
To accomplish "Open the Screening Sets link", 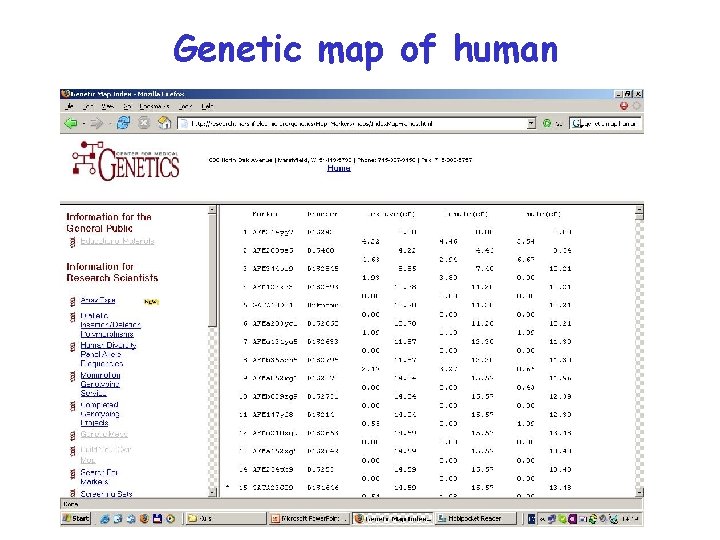I will [107, 494].
